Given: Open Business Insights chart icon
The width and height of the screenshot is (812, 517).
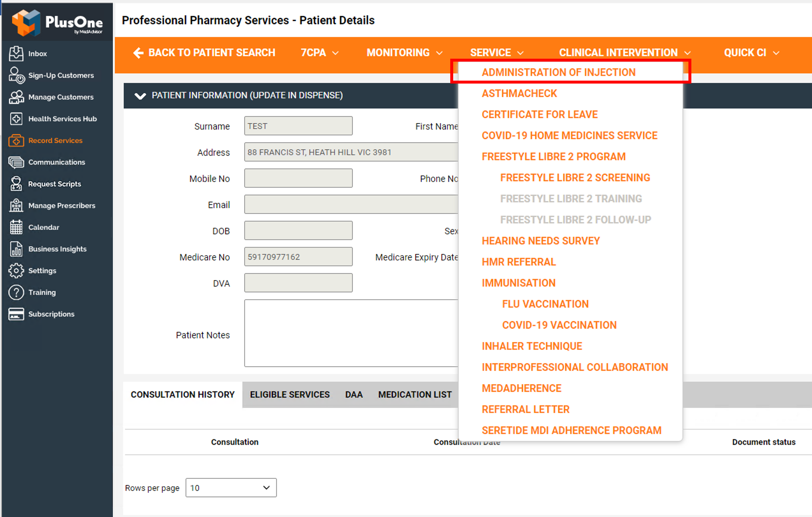Looking at the screenshot, I should [x=16, y=249].
